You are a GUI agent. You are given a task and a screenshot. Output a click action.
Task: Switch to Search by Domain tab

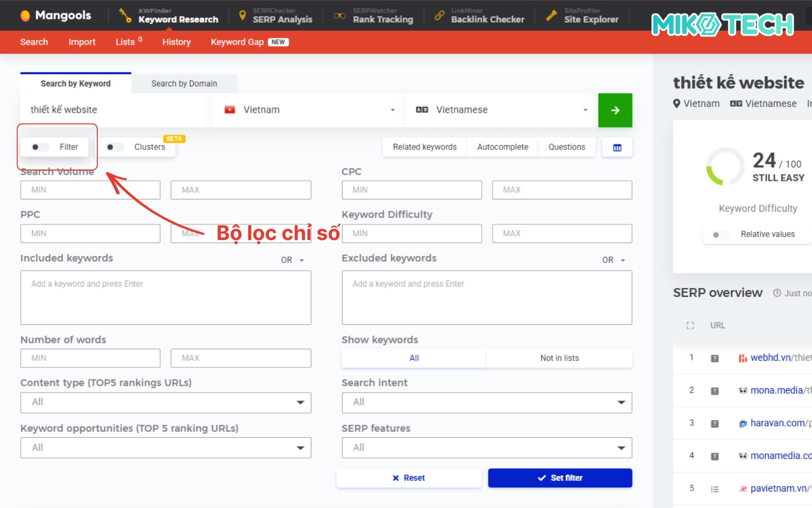click(184, 84)
